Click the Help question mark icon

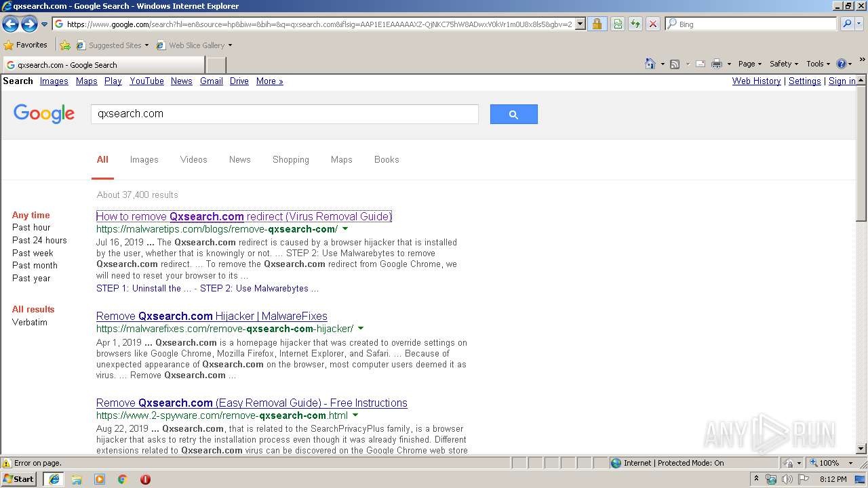[842, 64]
